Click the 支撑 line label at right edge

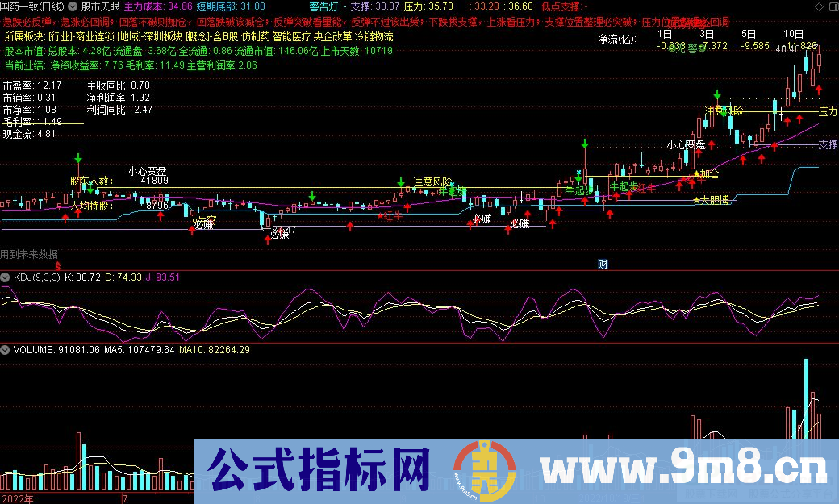coord(828,144)
